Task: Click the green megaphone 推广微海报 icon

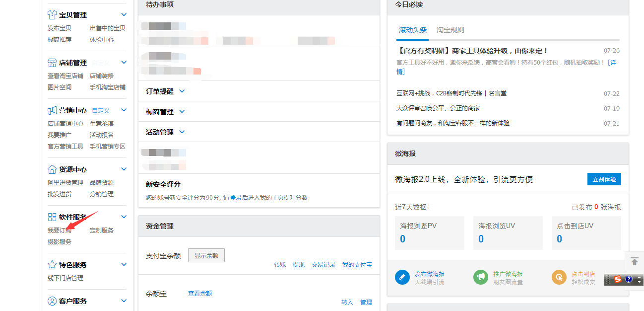Action: (481, 277)
